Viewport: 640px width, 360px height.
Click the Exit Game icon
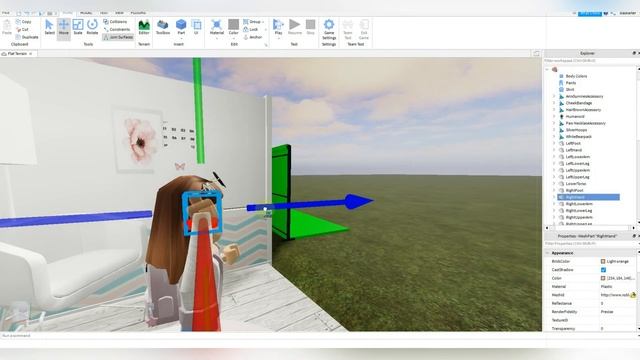pos(364,29)
